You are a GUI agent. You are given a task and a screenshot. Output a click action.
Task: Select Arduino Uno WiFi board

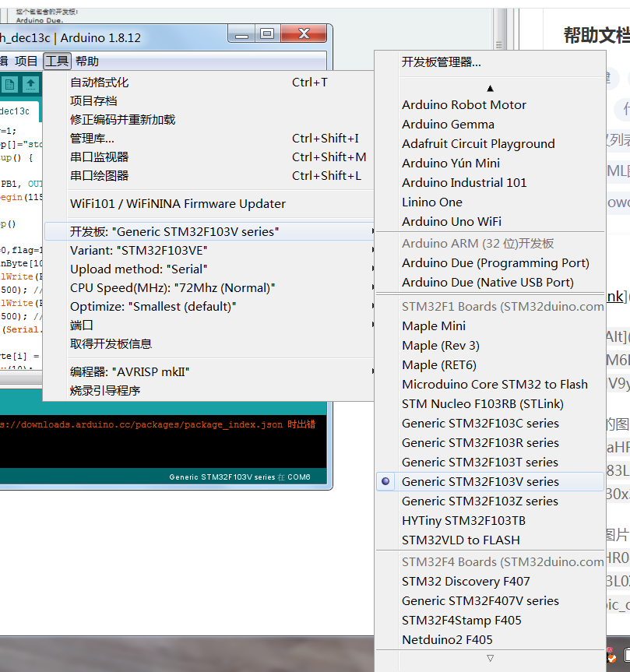(490, 222)
